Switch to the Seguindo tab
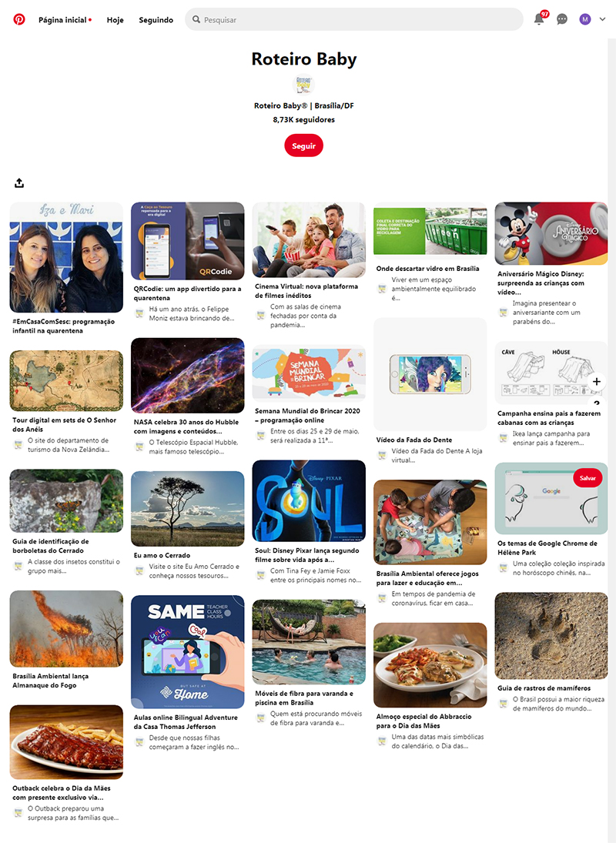 [x=156, y=20]
